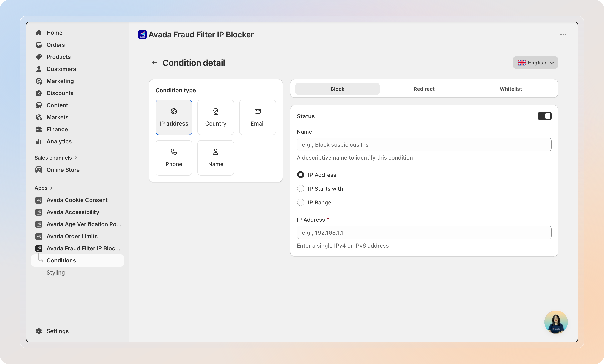
Task: Go to Settings label in sidebar
Action: 58,331
